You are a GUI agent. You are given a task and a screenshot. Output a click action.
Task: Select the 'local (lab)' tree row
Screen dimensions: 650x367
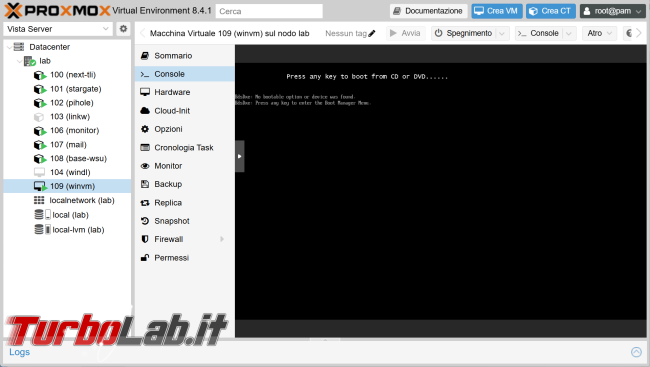[67, 215]
